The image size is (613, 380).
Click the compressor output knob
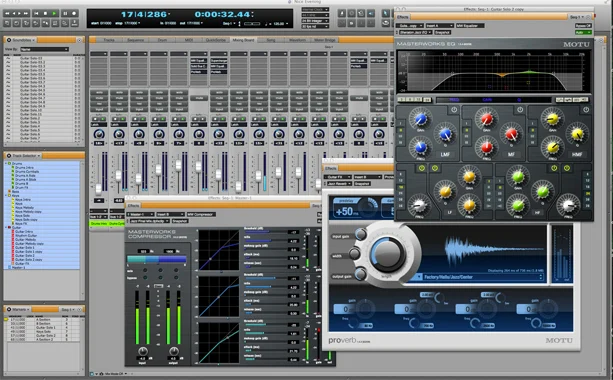point(174,350)
